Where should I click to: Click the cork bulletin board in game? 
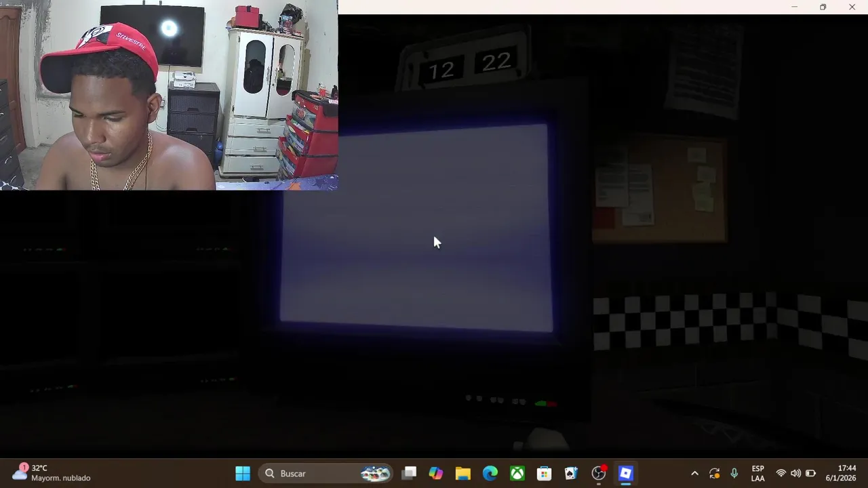[x=659, y=188]
